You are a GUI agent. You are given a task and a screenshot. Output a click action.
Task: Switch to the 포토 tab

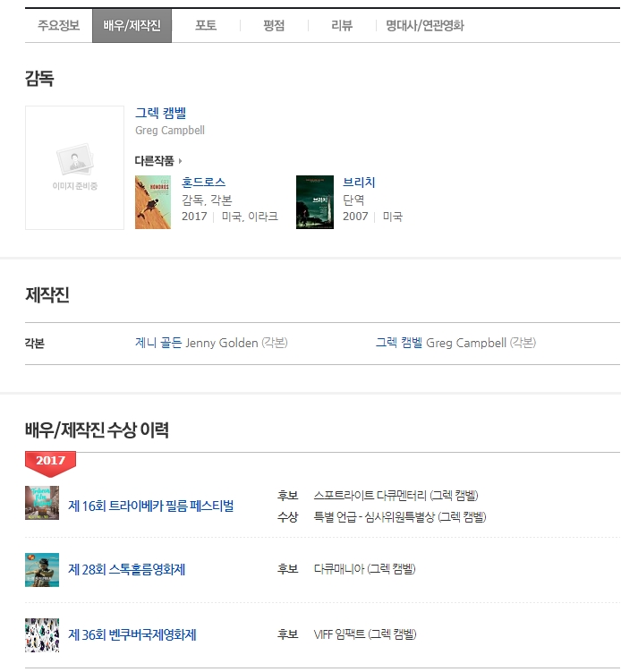pyautogui.click(x=206, y=26)
